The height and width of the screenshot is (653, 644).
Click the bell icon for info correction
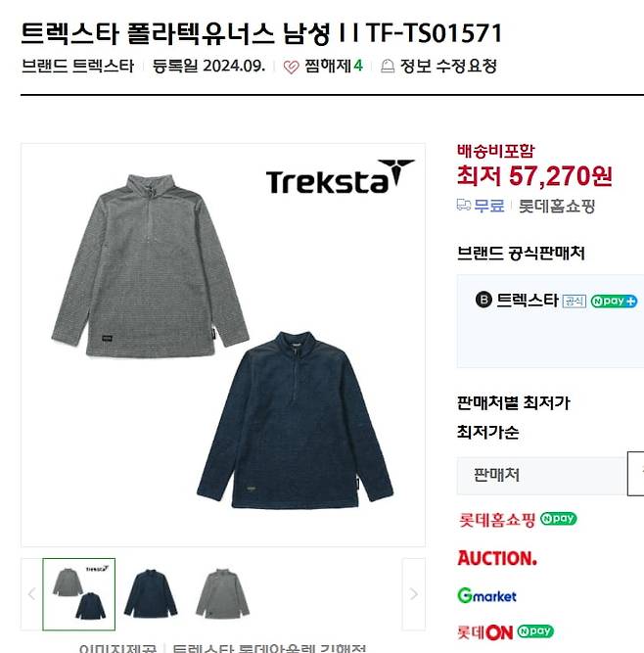tap(388, 67)
